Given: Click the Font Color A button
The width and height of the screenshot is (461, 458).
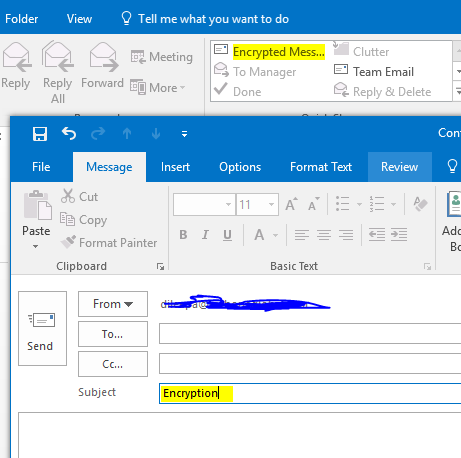Looking at the screenshot, I should click(259, 235).
